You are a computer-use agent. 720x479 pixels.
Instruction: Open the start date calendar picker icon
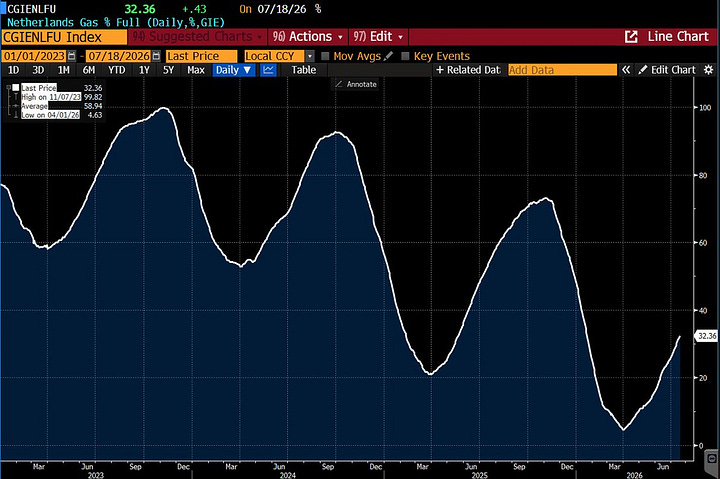[71, 56]
